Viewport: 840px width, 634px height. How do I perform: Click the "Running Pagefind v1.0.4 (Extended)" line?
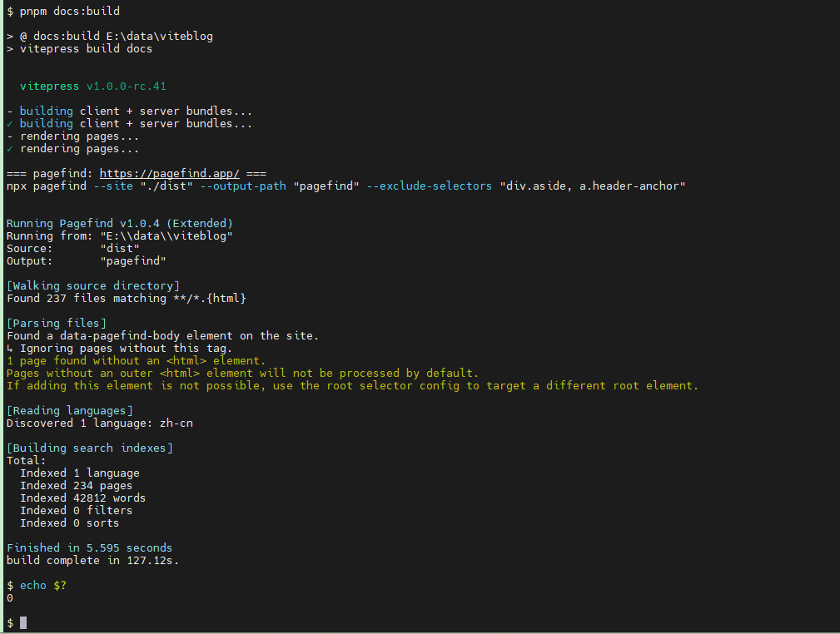click(119, 223)
